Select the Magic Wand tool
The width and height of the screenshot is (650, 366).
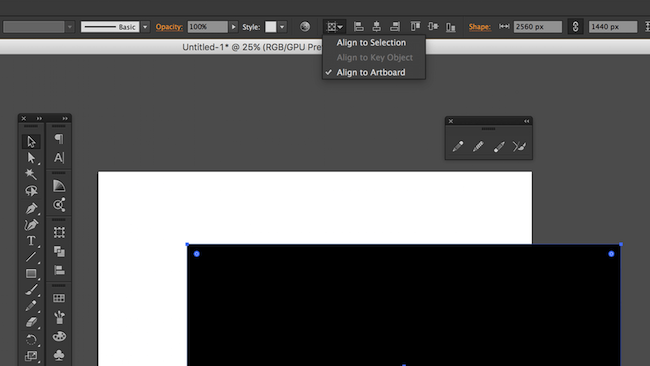tap(31, 174)
